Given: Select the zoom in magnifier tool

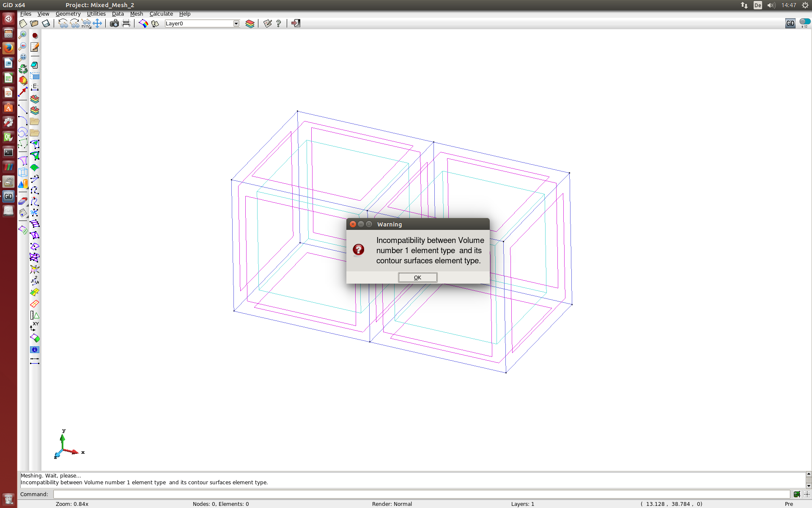Looking at the screenshot, I should click(x=23, y=35).
